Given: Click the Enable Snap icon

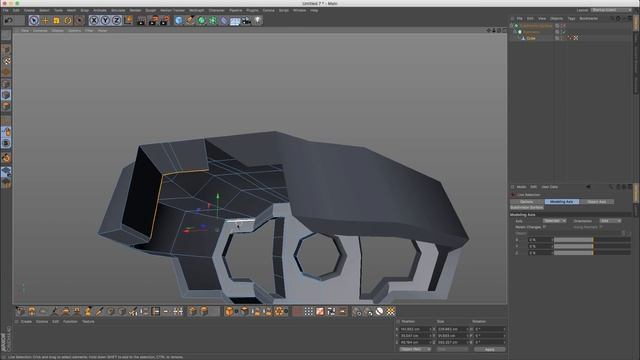Looking at the screenshot, I should 6,158.
